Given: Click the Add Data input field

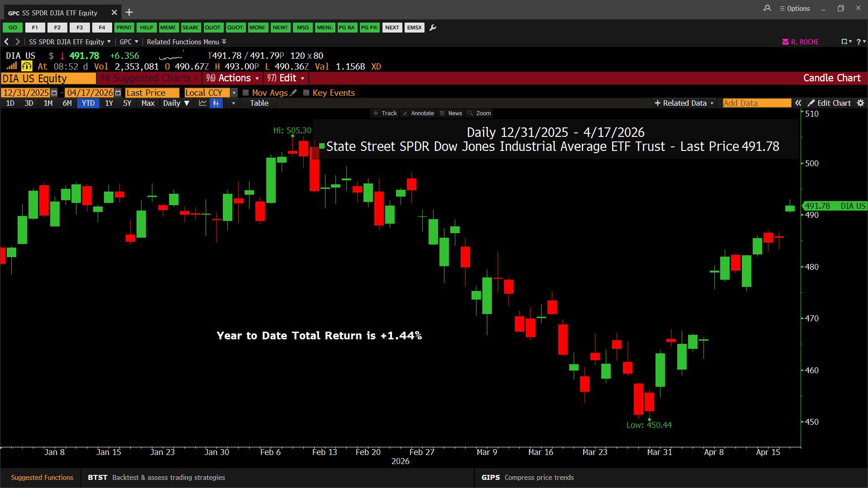Looking at the screenshot, I should click(756, 103).
